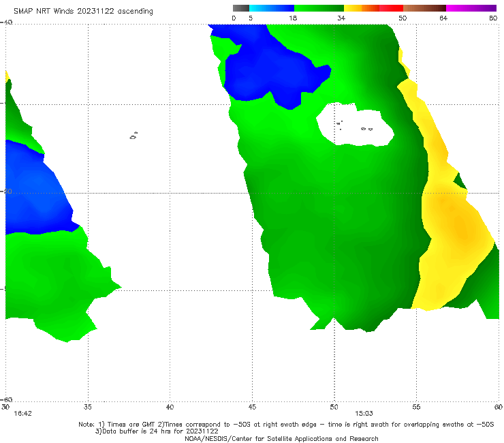
Task: Click the latitude label "-40" at top left
Action: (6, 22)
